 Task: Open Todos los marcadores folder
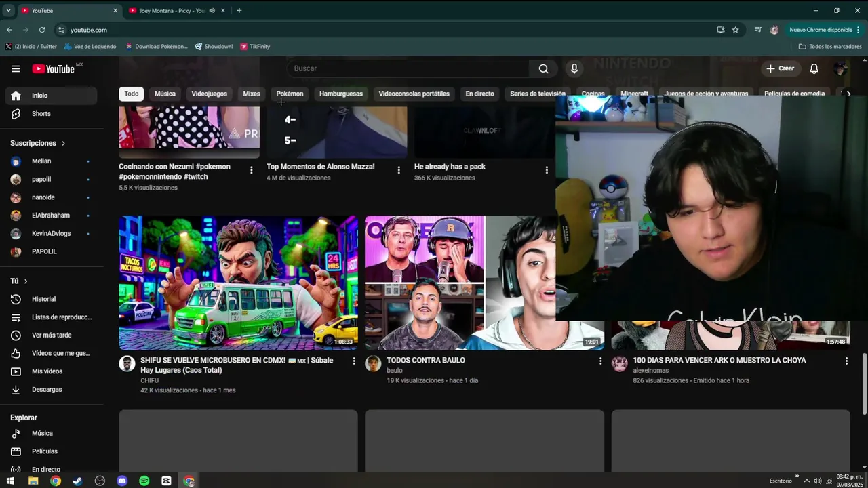click(x=829, y=47)
